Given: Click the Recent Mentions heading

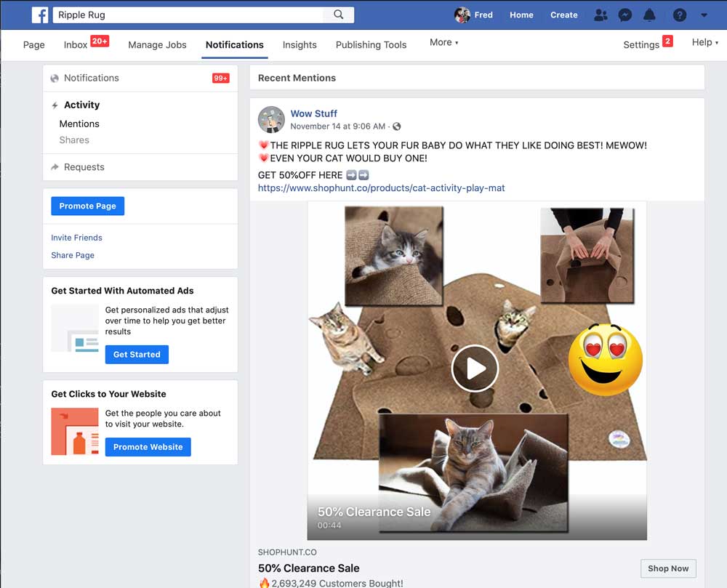Looking at the screenshot, I should (297, 78).
